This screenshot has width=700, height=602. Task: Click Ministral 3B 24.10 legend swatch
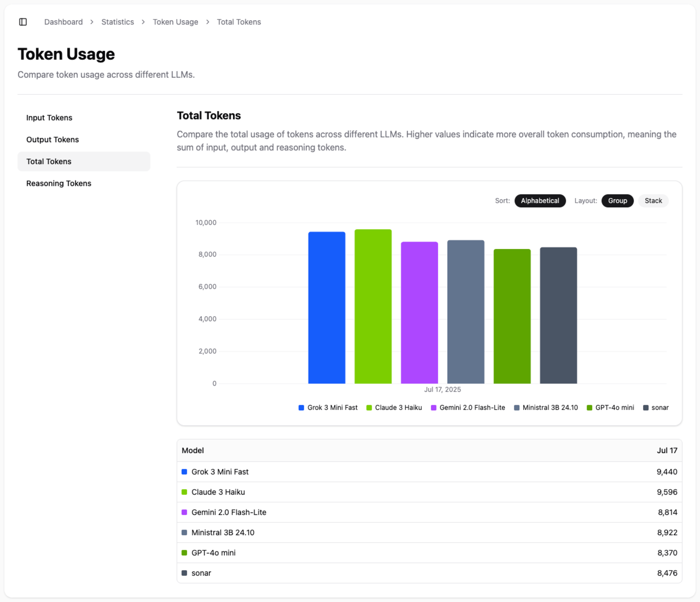coord(517,408)
